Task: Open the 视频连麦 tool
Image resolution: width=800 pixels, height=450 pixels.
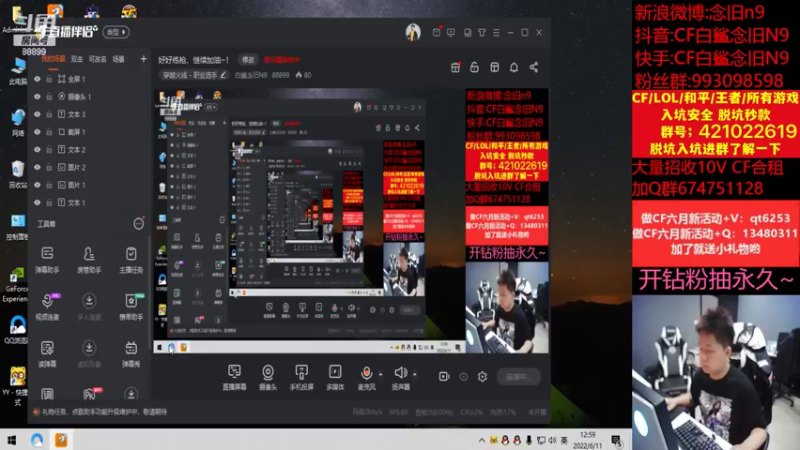Action: (47, 306)
